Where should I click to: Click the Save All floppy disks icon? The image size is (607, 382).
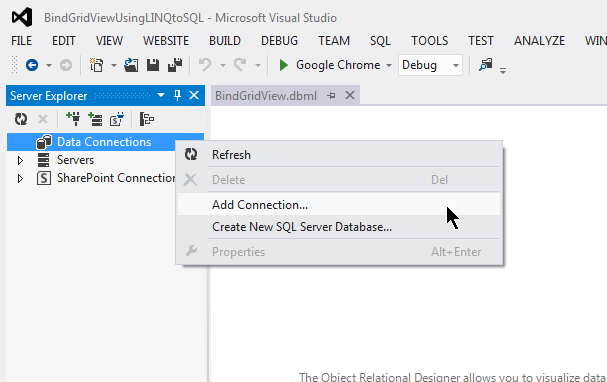click(175, 65)
